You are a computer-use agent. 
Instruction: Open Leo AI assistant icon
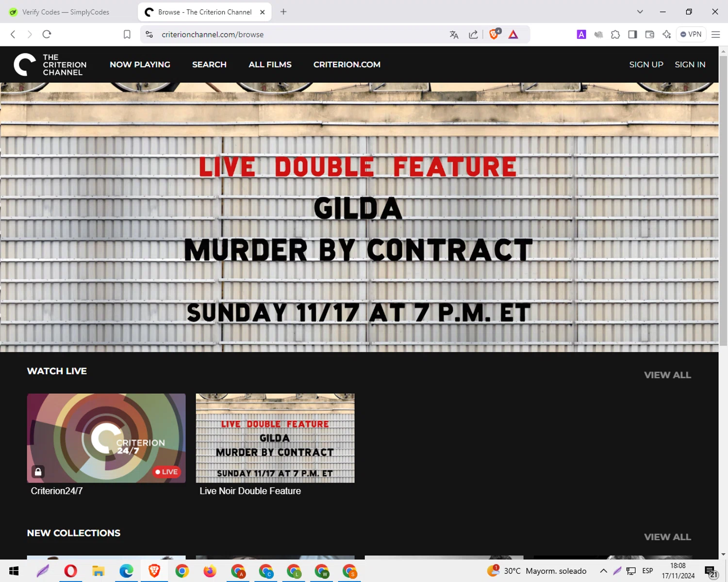coord(666,34)
